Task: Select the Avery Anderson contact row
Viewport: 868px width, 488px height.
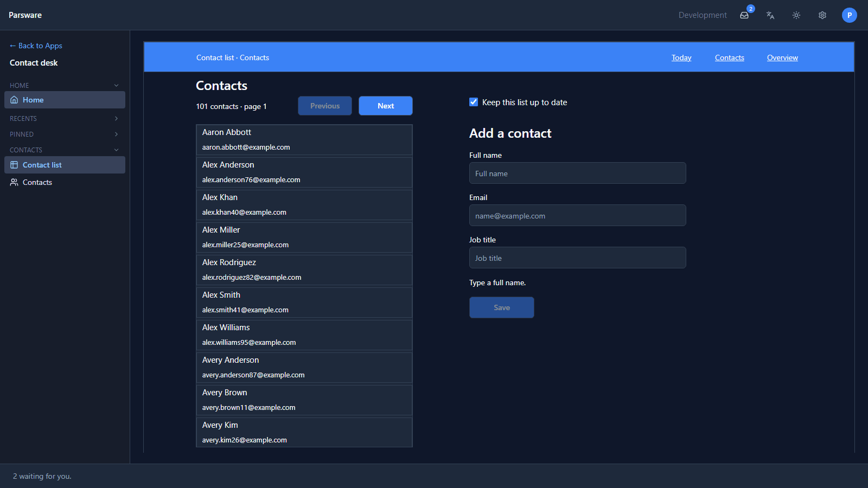Action: [x=304, y=368]
